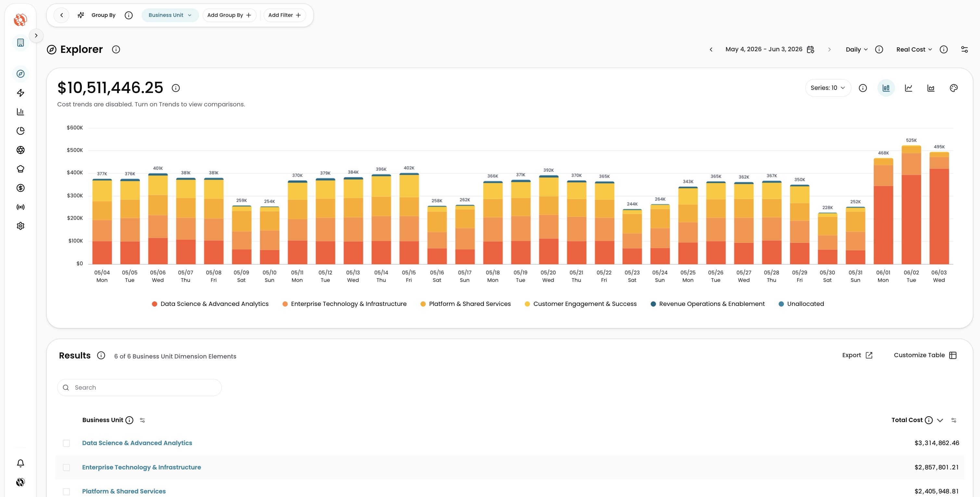This screenshot has width=980, height=497.
Task: Click the back arrow in Group By bar
Action: 62,15
